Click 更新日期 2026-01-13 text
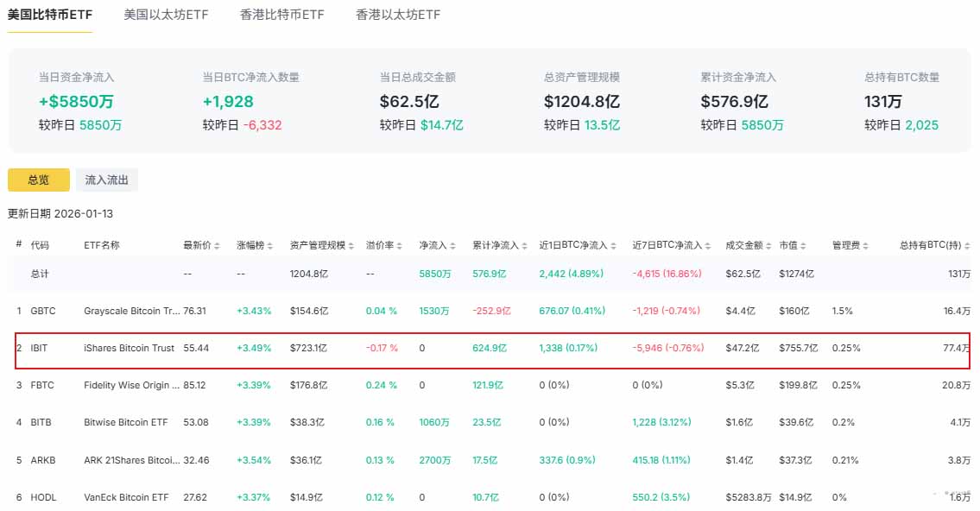980x511 pixels. (x=60, y=214)
